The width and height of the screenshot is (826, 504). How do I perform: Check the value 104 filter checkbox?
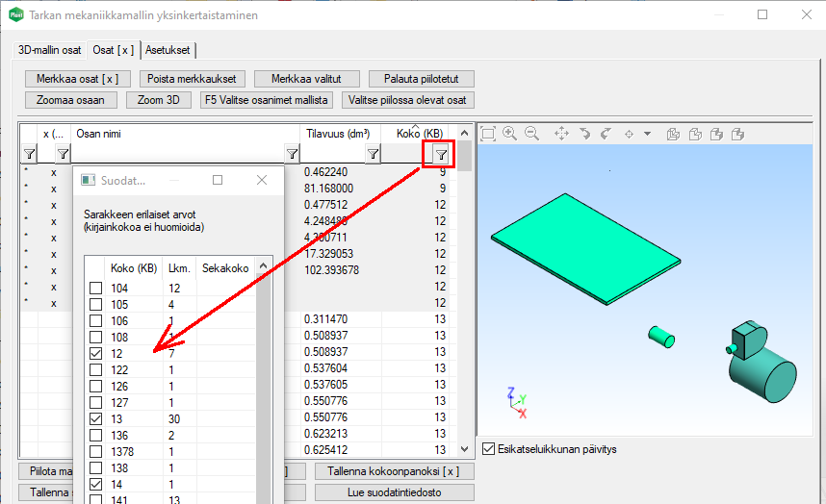[x=96, y=289]
